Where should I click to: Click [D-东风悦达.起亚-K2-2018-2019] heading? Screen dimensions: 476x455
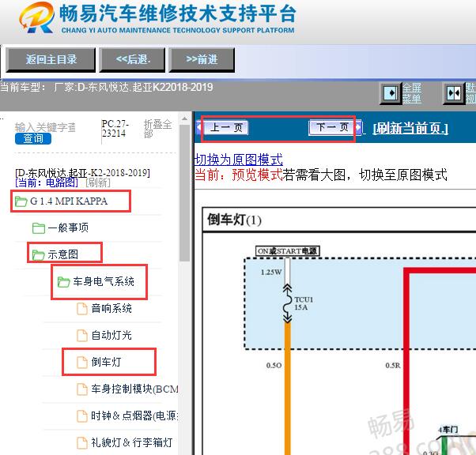coord(82,172)
